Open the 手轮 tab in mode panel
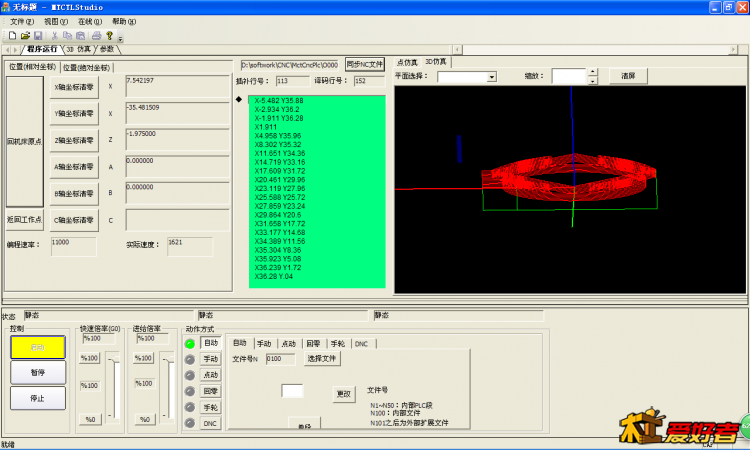 [x=338, y=344]
